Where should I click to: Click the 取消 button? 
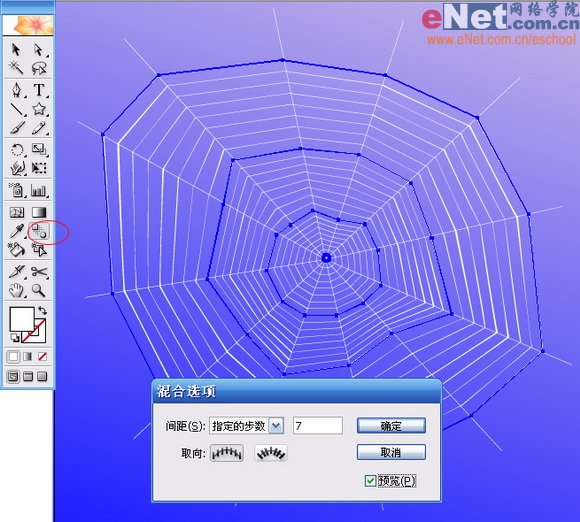click(x=391, y=452)
